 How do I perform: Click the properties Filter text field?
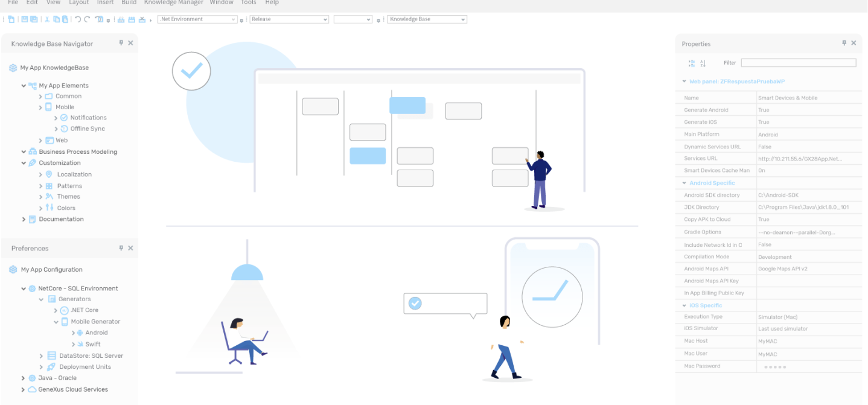pos(798,63)
